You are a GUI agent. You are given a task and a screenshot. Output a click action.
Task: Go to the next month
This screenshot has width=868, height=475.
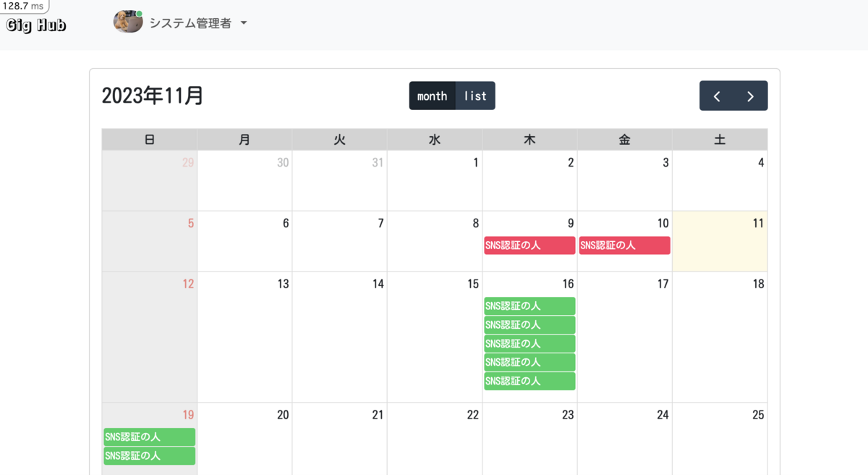751,96
